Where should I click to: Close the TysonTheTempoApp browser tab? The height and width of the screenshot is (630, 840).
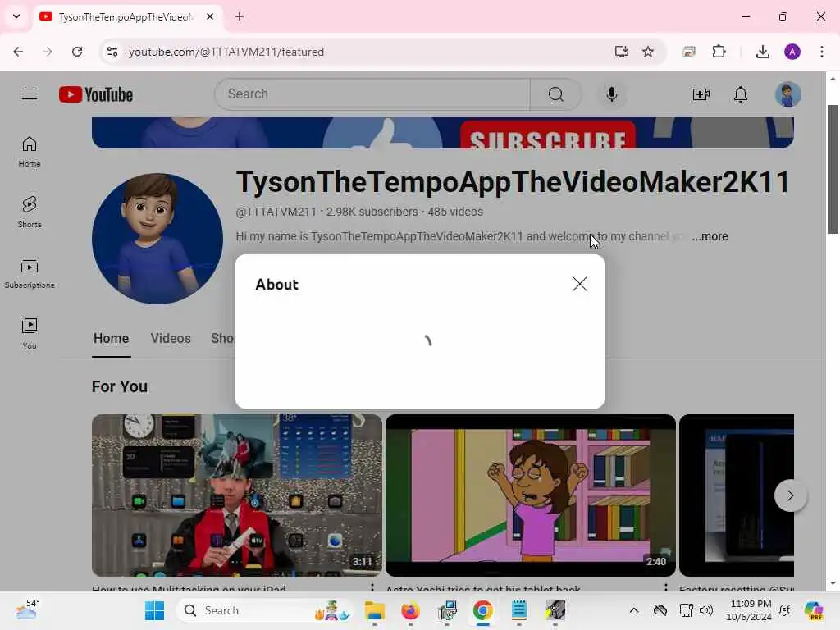pos(210,16)
